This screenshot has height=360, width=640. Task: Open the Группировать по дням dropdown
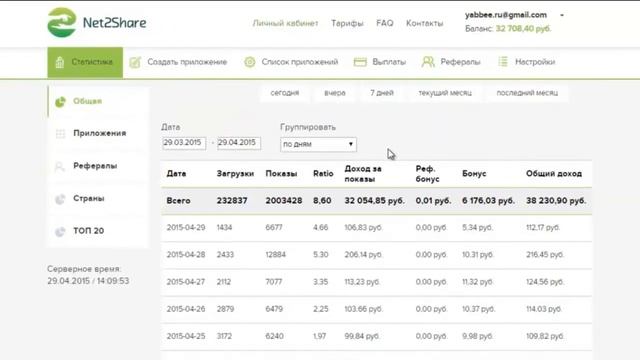click(x=318, y=144)
